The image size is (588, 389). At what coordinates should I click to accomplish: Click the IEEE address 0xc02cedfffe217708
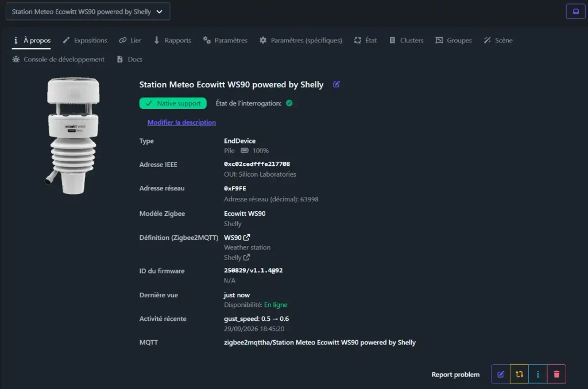(x=257, y=164)
